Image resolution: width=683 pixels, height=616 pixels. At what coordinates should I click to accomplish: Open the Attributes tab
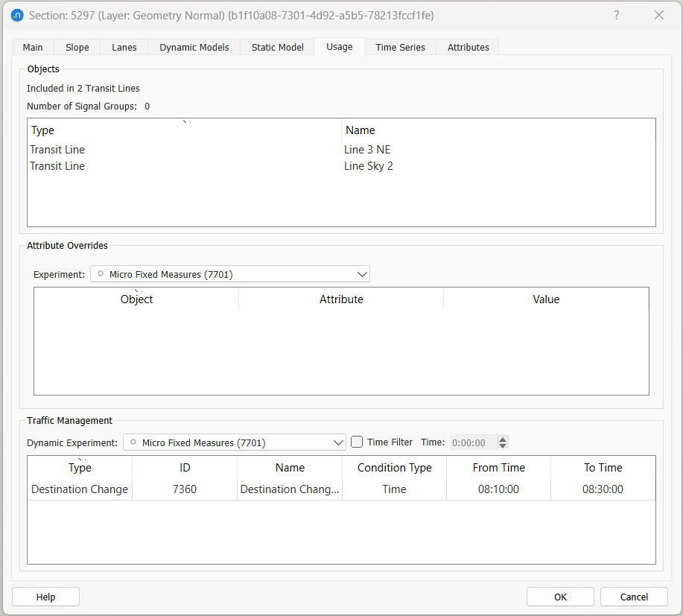(468, 47)
